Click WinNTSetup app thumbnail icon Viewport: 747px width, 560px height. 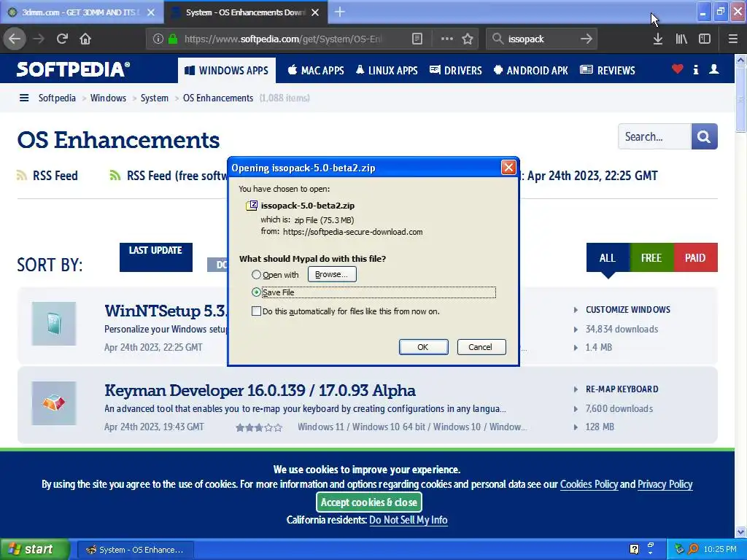54,324
